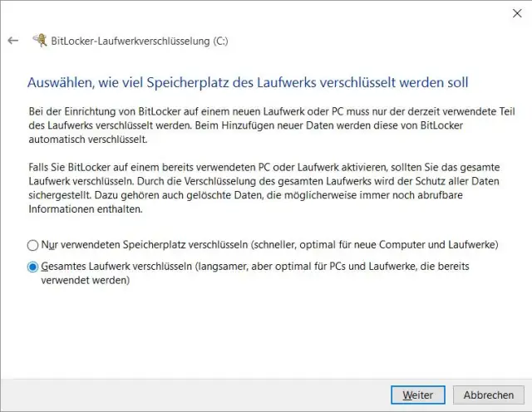Click the paragraph starting 'Falls Sie BitLocker'
The width and height of the screenshot is (532, 412).
pyautogui.click(x=264, y=189)
